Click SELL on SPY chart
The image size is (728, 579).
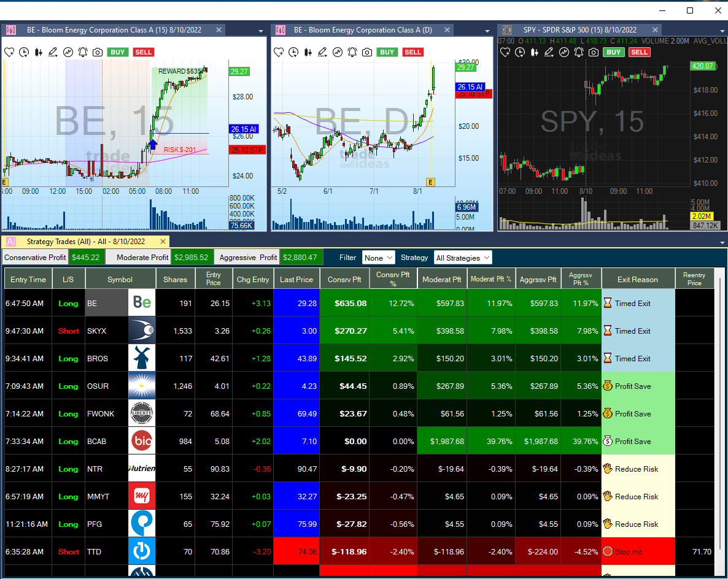[640, 52]
